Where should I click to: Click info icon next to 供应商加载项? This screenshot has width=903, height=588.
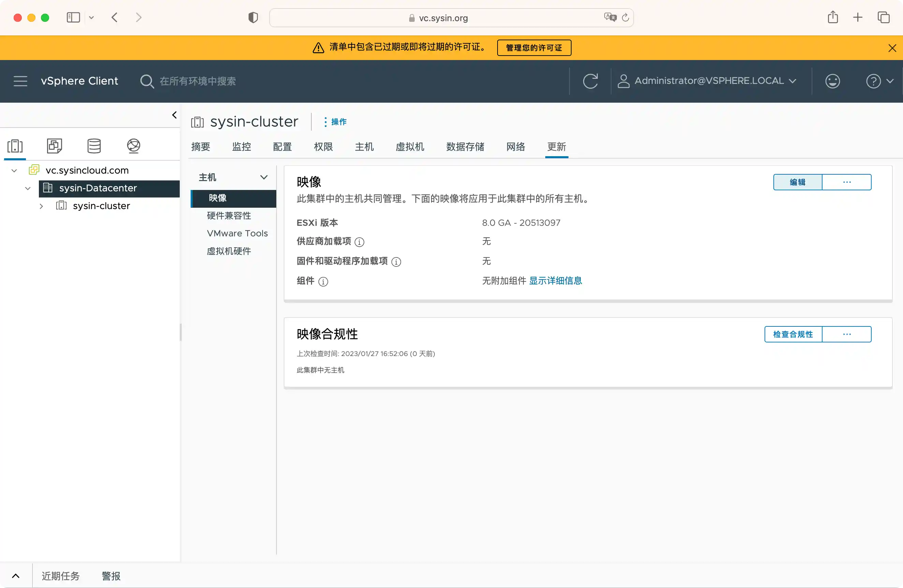point(359,242)
